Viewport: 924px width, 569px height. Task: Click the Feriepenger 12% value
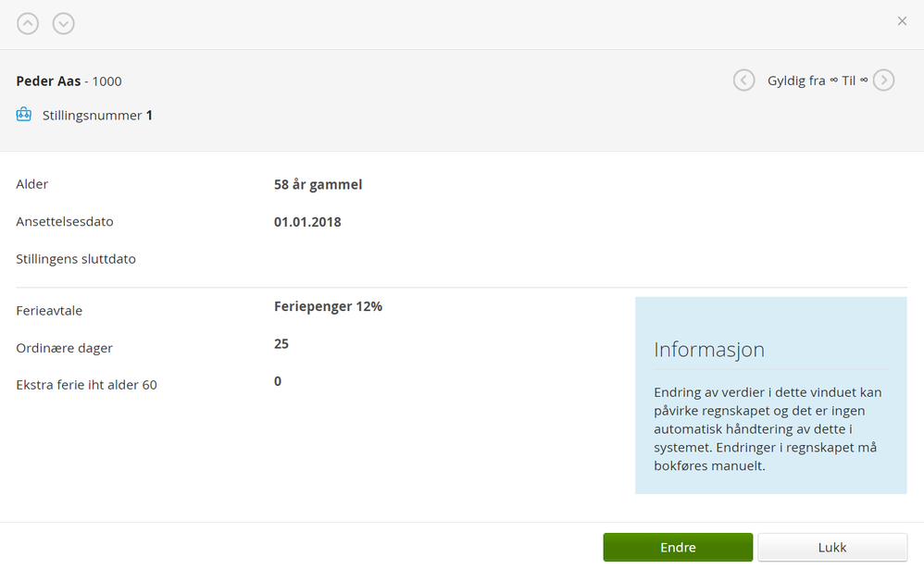328,306
